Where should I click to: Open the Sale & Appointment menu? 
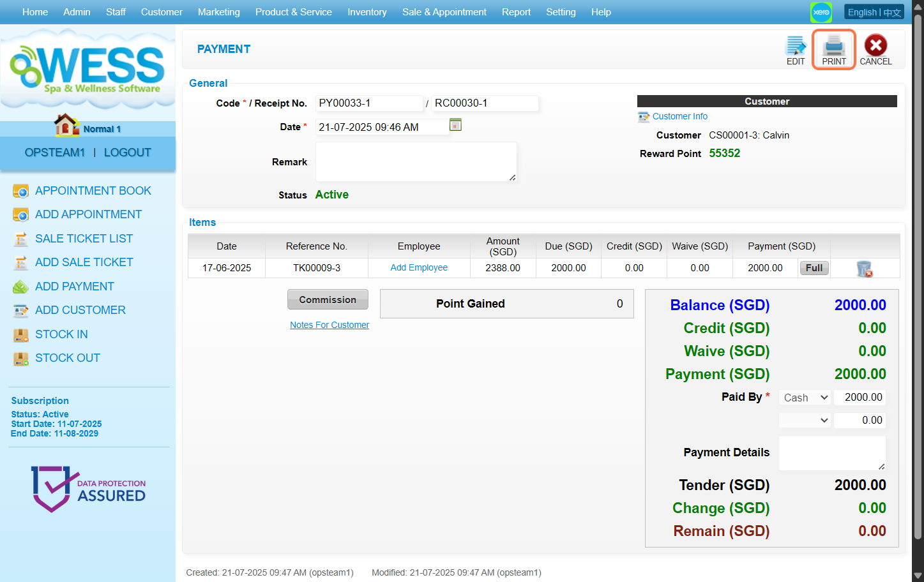(444, 12)
